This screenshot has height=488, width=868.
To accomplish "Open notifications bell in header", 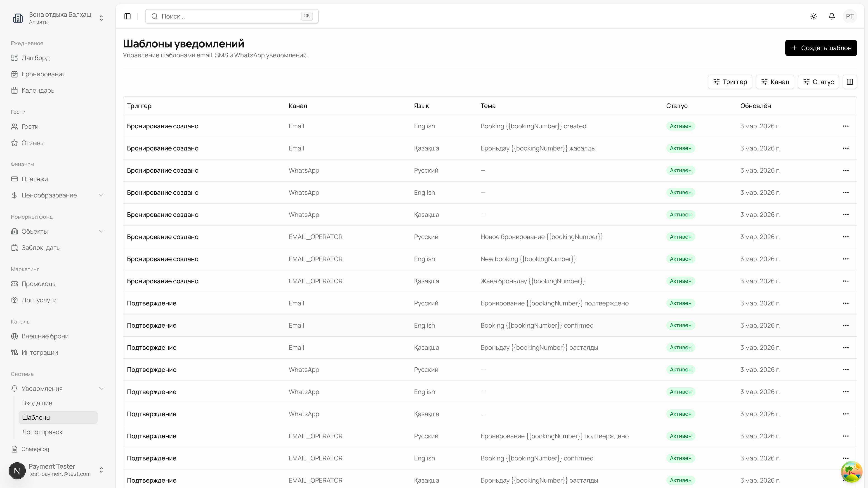I will pos(832,16).
